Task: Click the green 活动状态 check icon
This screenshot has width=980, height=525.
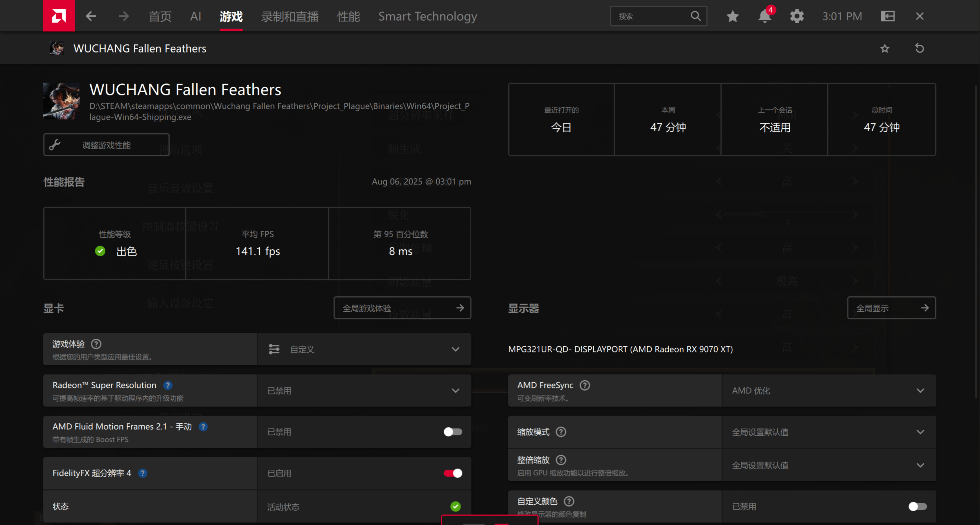Action: point(455,506)
